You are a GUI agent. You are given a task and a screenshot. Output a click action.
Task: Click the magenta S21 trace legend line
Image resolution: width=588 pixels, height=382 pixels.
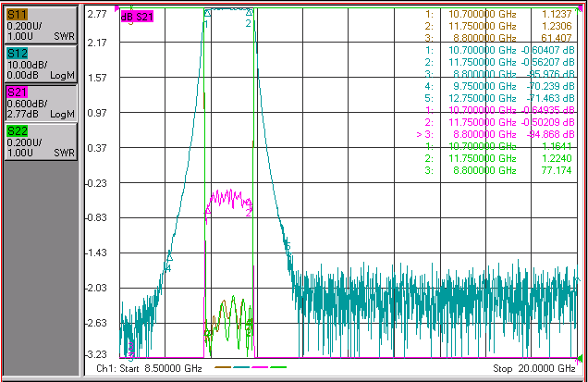point(260,367)
